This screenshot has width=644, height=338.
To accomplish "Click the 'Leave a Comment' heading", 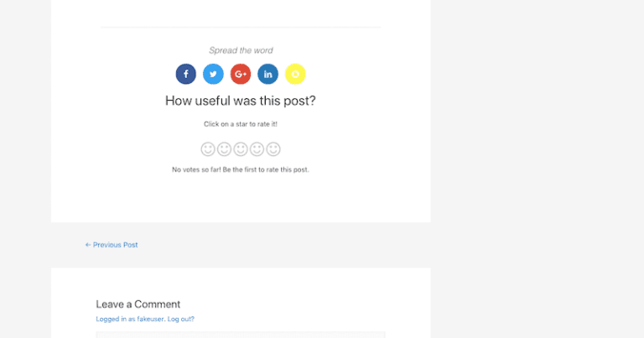I will [x=138, y=304].
